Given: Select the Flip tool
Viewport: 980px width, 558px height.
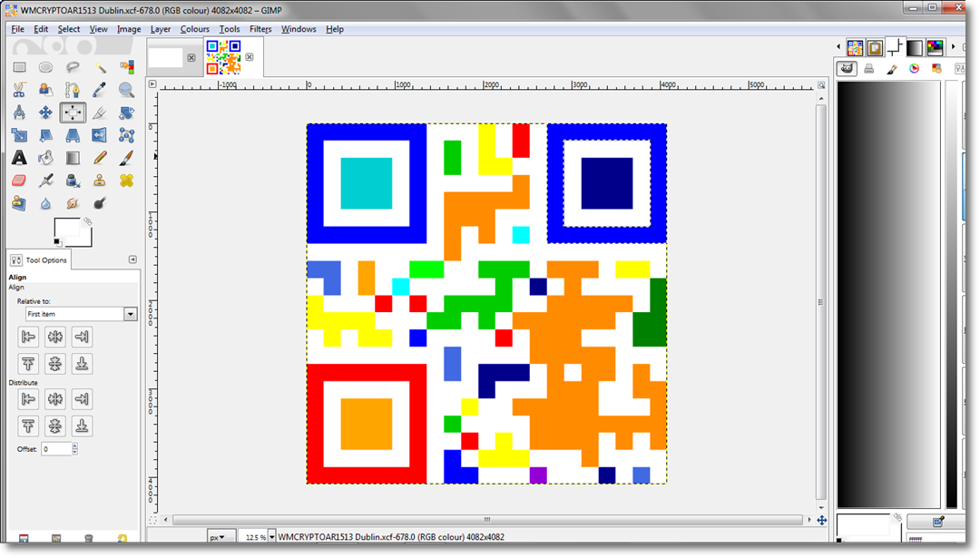Looking at the screenshot, I should (x=100, y=135).
